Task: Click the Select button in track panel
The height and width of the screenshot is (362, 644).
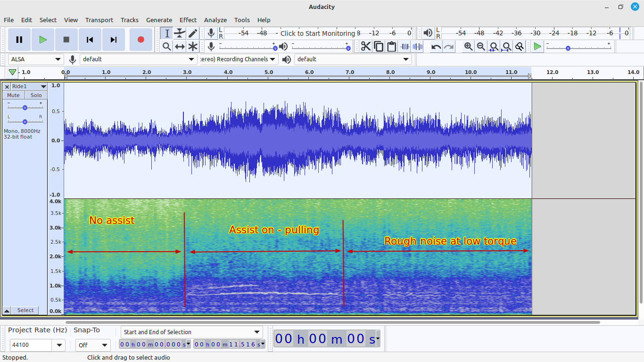Action: pyautogui.click(x=25, y=310)
